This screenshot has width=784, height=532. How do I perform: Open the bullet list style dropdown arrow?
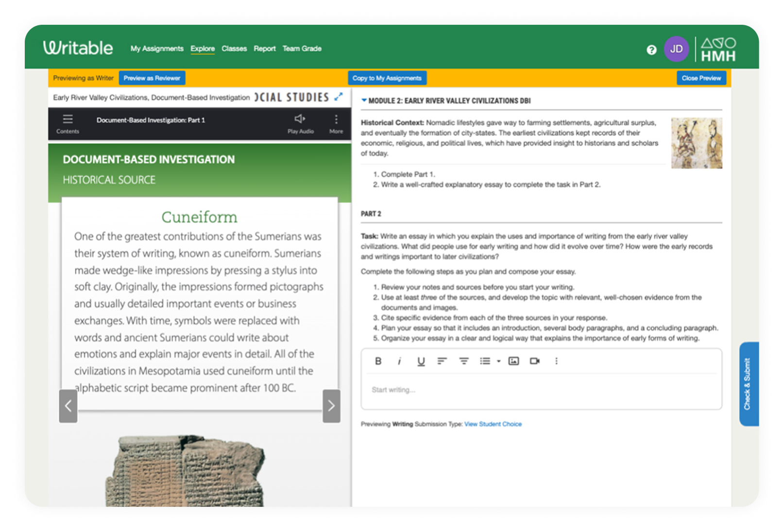coord(498,361)
